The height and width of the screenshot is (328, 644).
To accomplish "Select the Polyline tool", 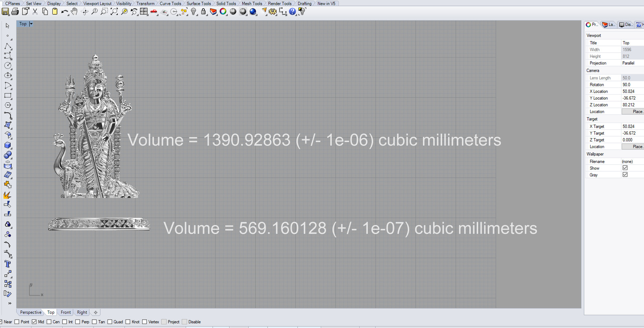I will pos(8,46).
